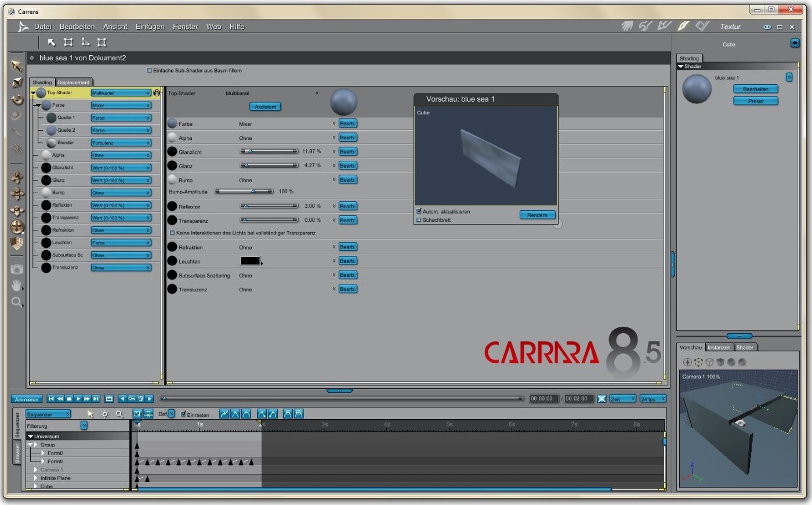Open the Render room film-strip icon
The image size is (812, 505).
click(702, 26)
